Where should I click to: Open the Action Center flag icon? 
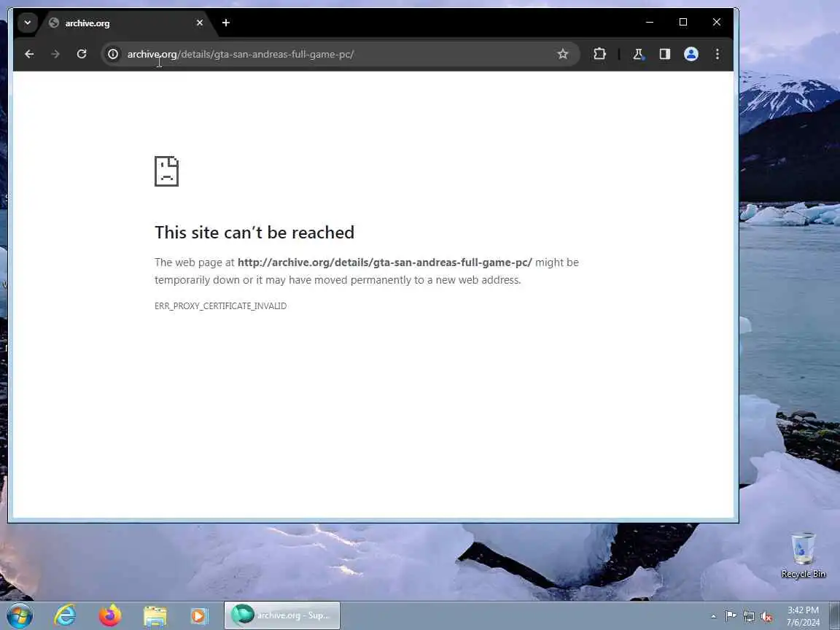pos(730,616)
